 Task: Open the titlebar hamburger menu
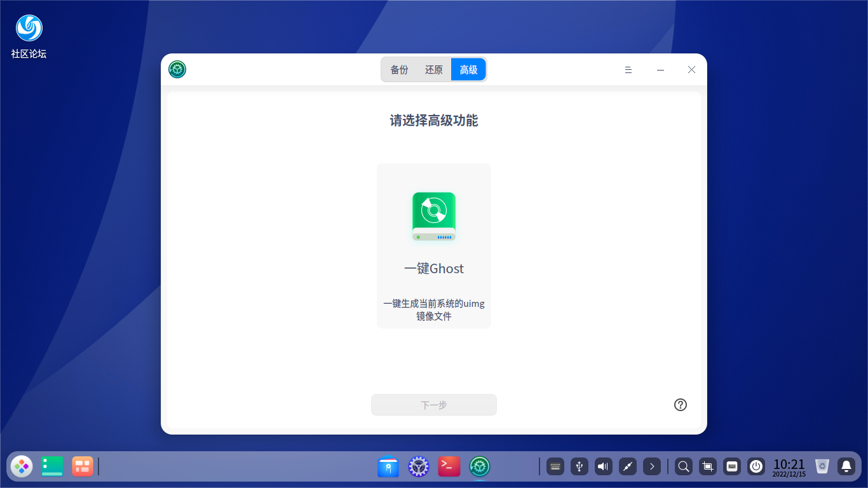pyautogui.click(x=628, y=70)
